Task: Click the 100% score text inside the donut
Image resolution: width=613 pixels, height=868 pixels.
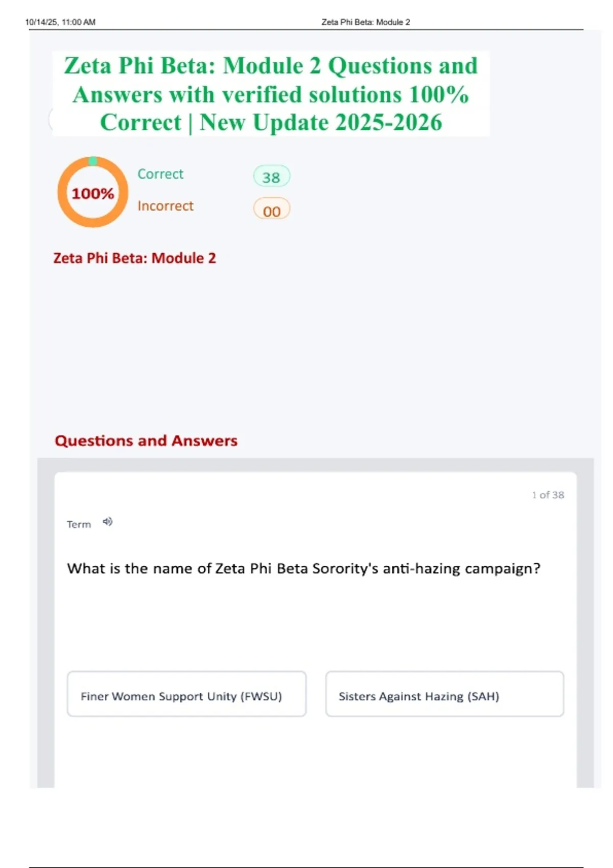Action: click(x=92, y=194)
